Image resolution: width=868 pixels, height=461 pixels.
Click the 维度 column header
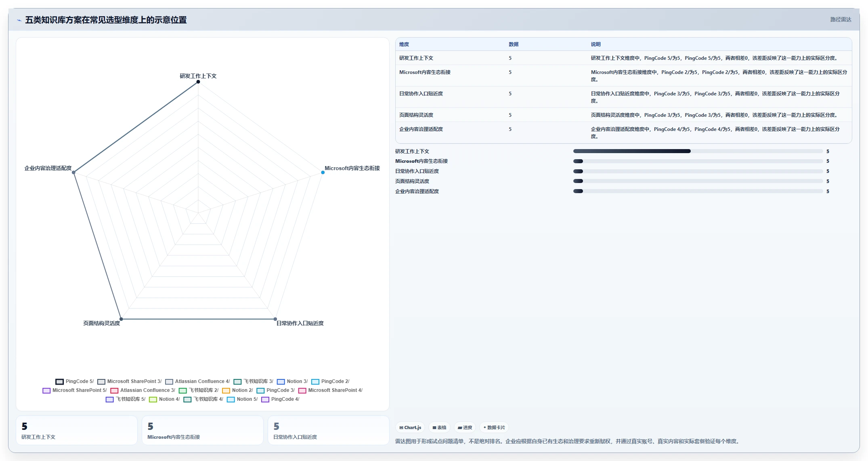(x=404, y=44)
